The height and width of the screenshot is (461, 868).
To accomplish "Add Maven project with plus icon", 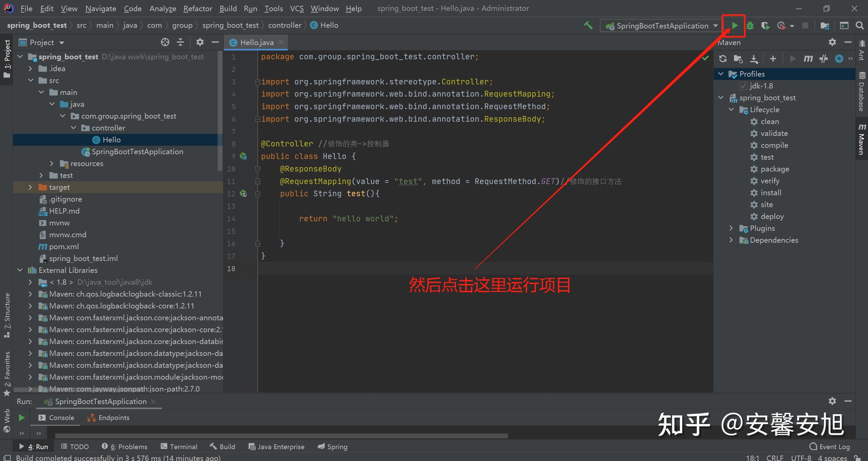I will [x=773, y=59].
